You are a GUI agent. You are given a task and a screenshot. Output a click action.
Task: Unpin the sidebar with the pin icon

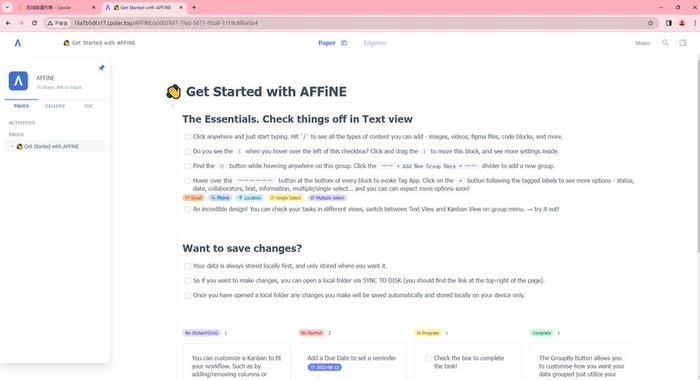pyautogui.click(x=101, y=68)
